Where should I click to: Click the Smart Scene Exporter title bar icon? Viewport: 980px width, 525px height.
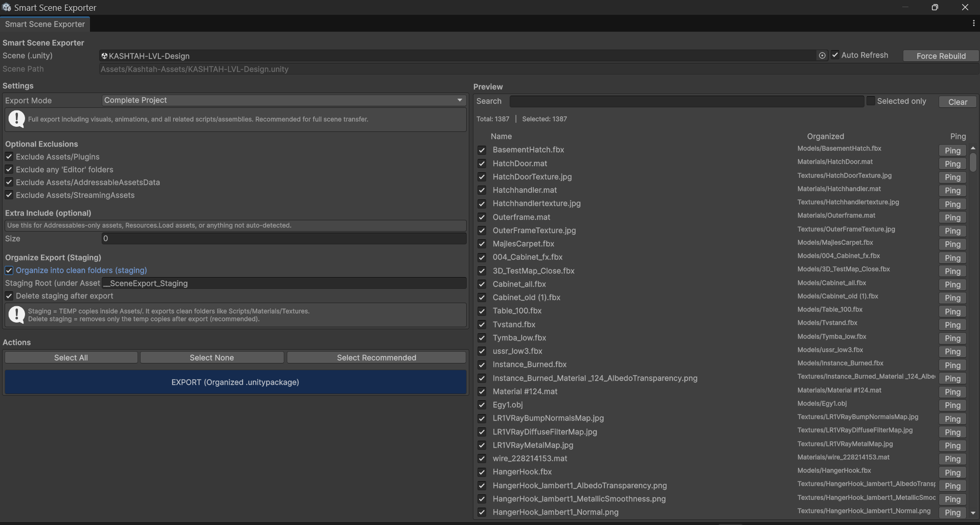point(7,7)
